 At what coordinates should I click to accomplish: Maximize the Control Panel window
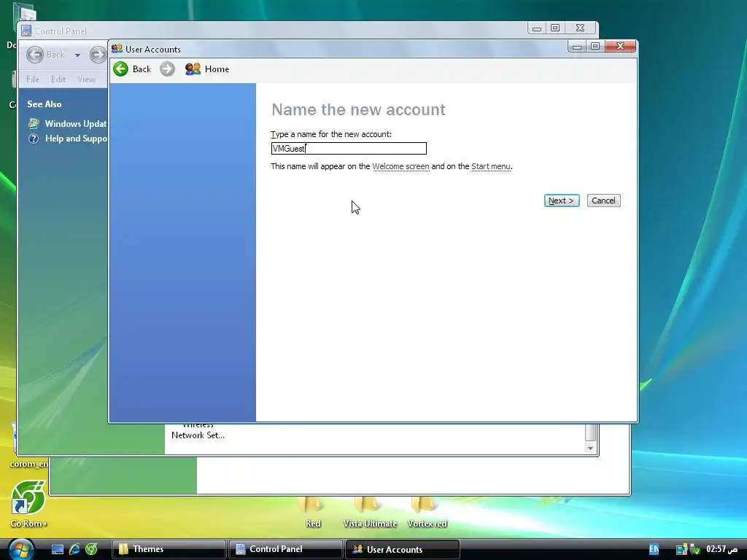click(555, 28)
